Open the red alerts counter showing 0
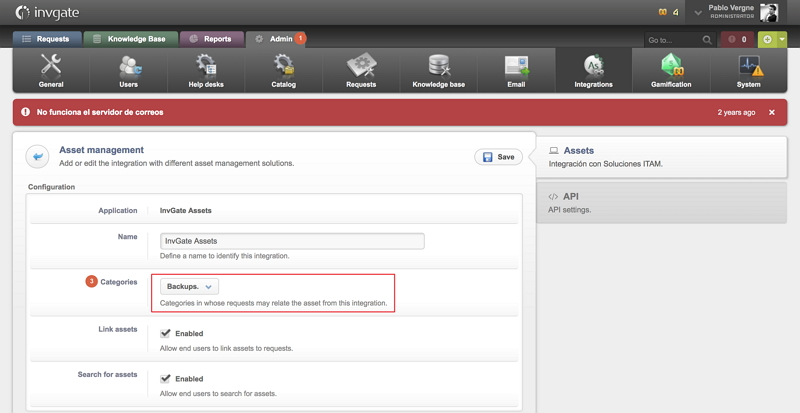The height and width of the screenshot is (413, 800). 737,39
